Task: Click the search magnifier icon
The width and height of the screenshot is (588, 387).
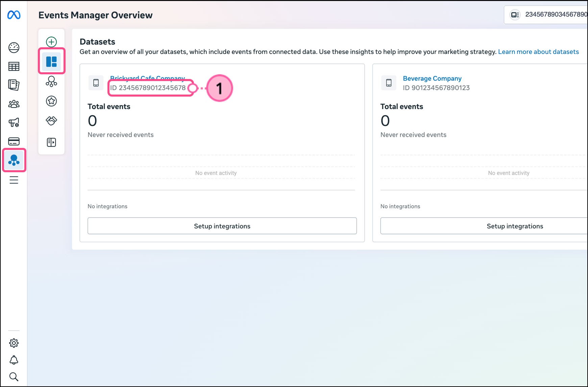Action: coord(14,377)
